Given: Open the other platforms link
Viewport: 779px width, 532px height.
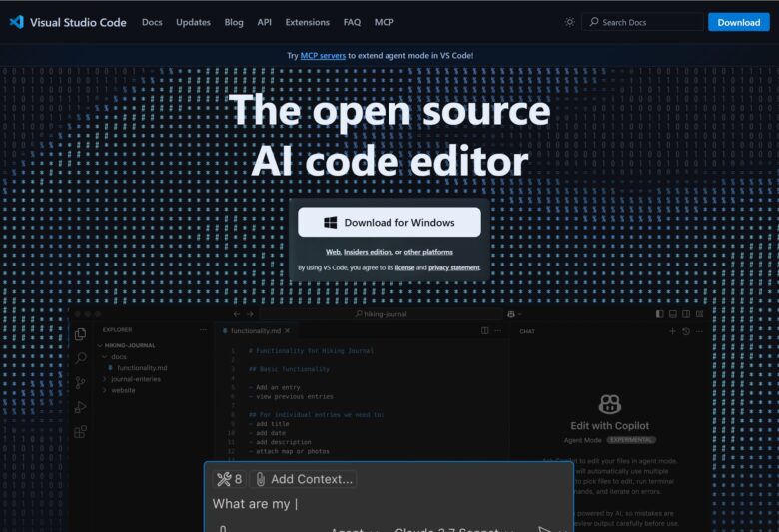Looking at the screenshot, I should 428,252.
